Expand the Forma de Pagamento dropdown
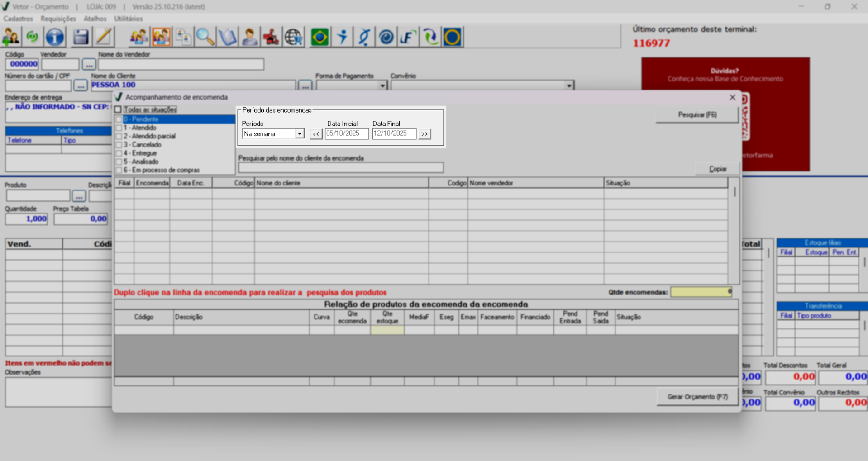Image resolution: width=868 pixels, height=461 pixels. (382, 86)
